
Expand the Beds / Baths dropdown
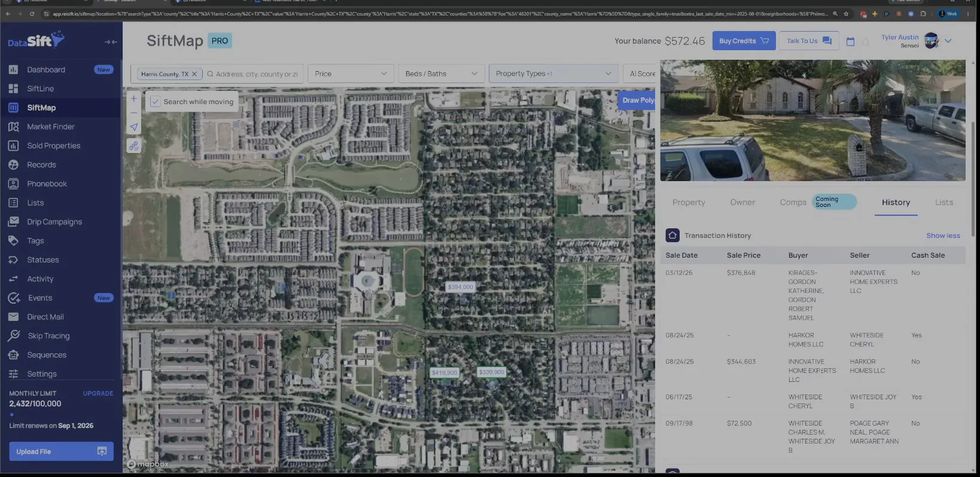[x=442, y=74]
